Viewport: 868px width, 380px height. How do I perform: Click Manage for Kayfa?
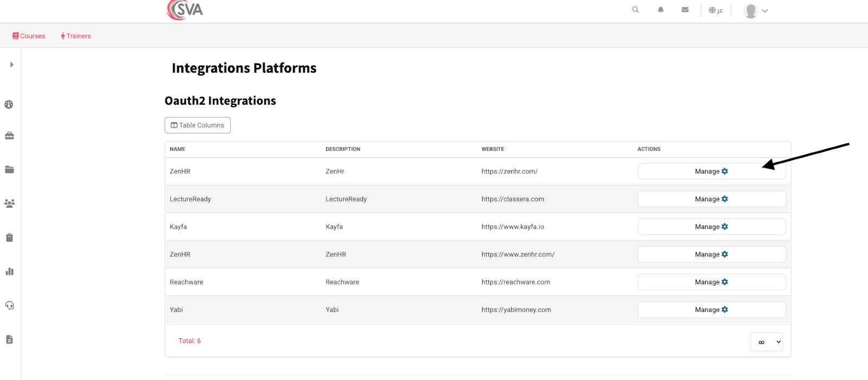pyautogui.click(x=711, y=227)
